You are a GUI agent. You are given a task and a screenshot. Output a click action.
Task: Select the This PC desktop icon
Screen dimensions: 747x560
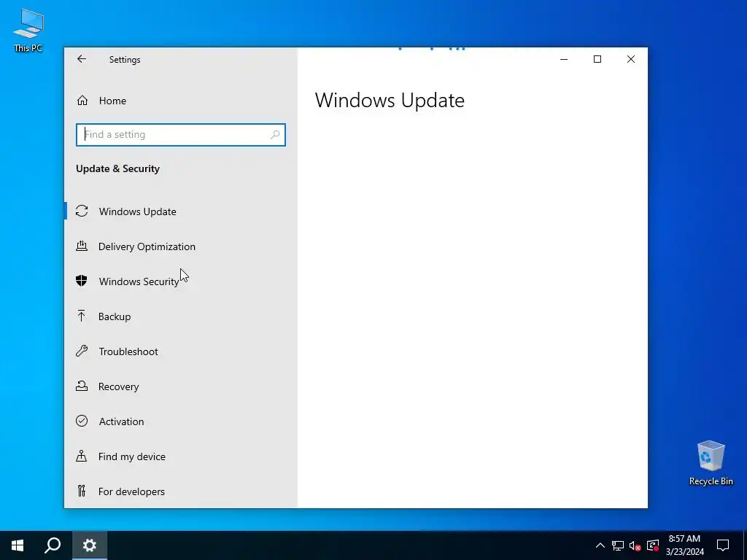tap(28, 30)
